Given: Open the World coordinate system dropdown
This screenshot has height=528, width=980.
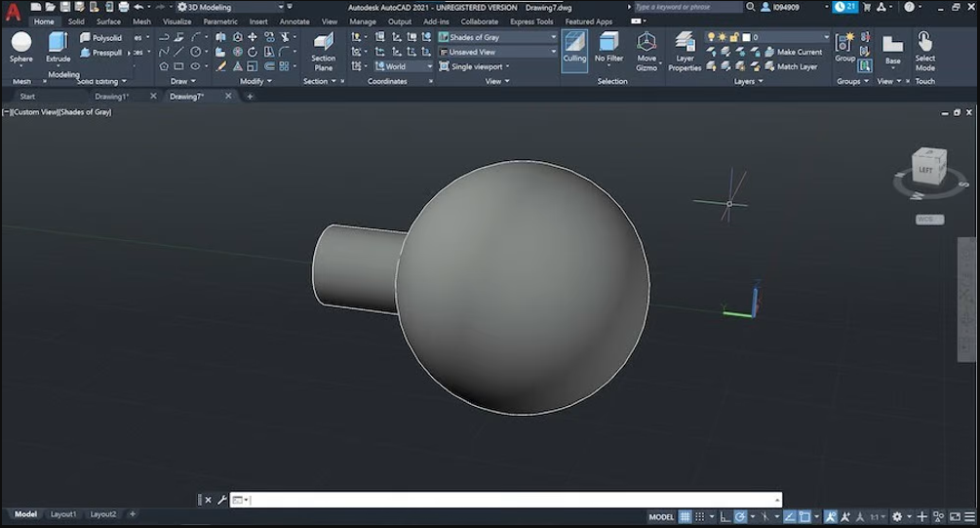Looking at the screenshot, I should (x=403, y=65).
